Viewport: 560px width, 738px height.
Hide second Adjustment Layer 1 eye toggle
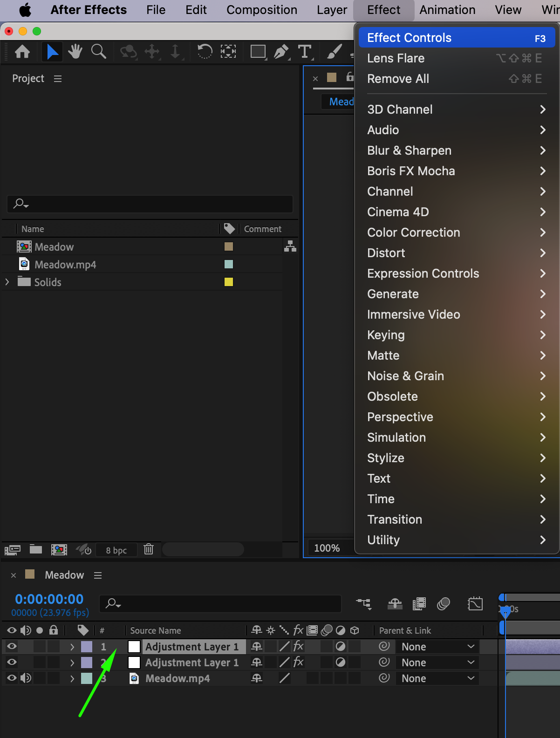click(12, 662)
